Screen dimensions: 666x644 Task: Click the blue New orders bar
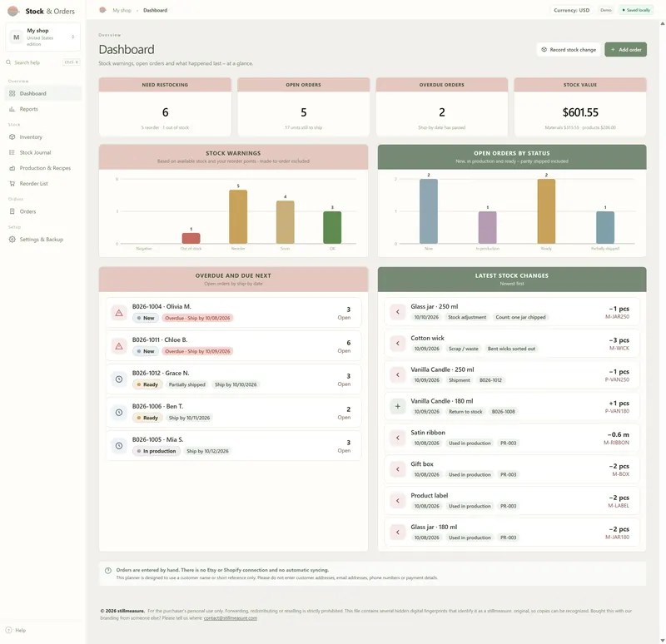coord(429,211)
